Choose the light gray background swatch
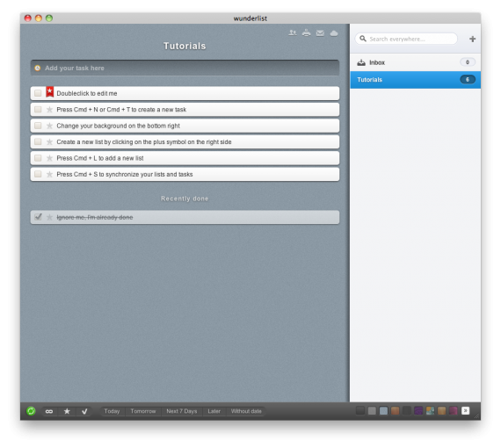This screenshot has width=501, height=448. (372, 410)
